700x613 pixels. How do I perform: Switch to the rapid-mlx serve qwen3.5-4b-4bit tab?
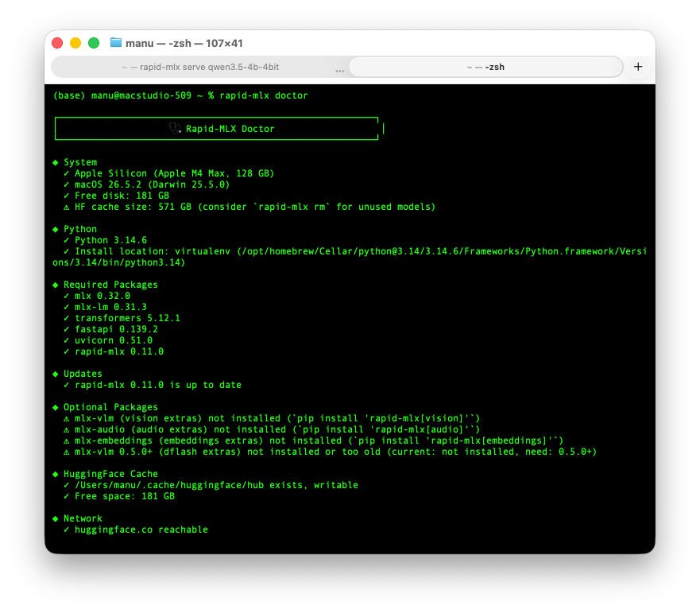[200, 67]
